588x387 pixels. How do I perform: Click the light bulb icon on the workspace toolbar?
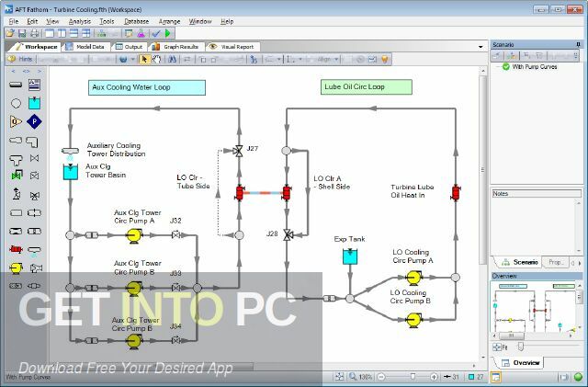pos(384,60)
